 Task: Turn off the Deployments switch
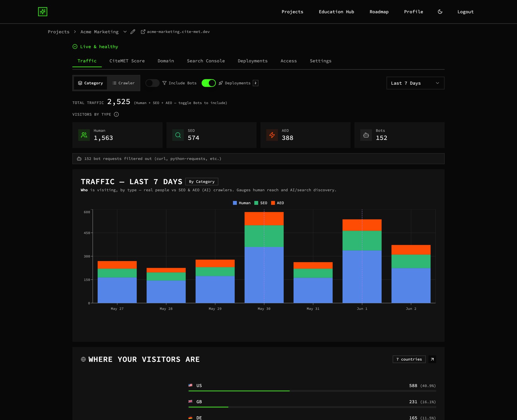point(209,83)
